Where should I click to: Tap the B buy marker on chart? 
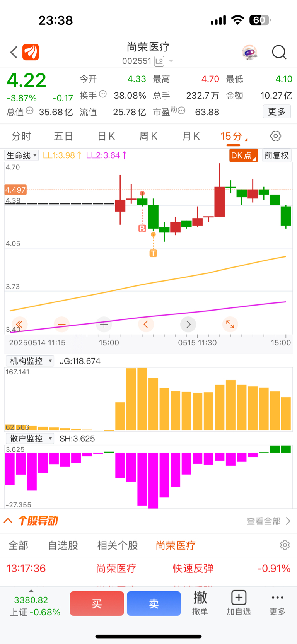(142, 229)
